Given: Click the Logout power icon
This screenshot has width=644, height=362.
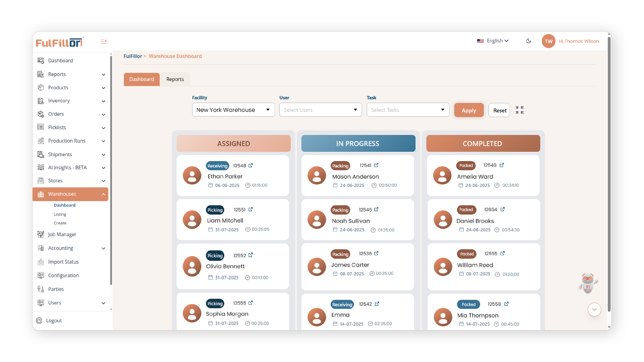Looking at the screenshot, I should tap(39, 321).
